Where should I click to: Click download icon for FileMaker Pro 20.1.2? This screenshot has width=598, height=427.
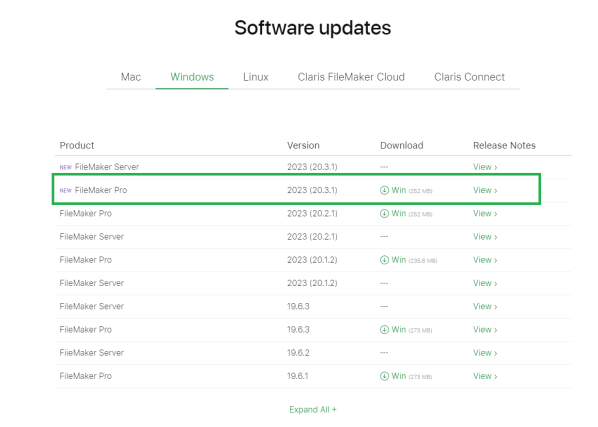[384, 260]
